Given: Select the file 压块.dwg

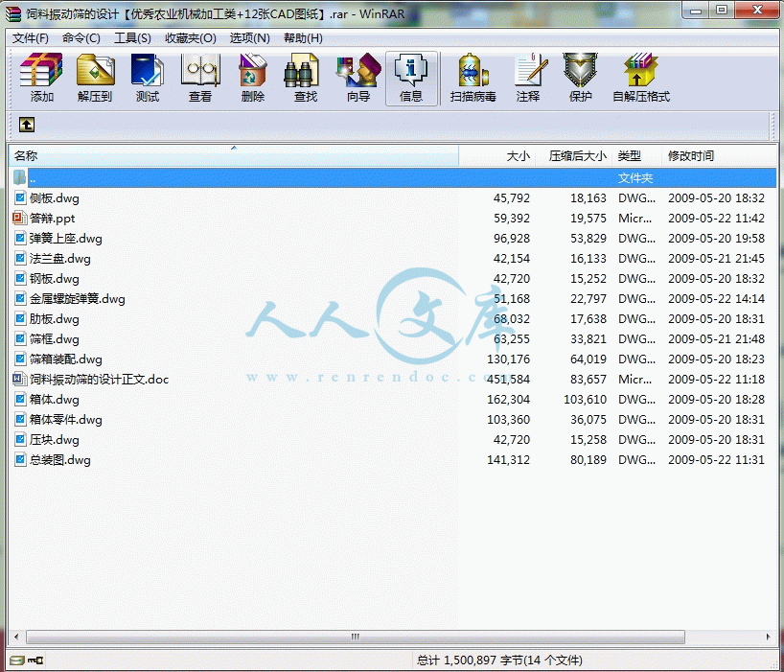Looking at the screenshot, I should click(x=54, y=439).
